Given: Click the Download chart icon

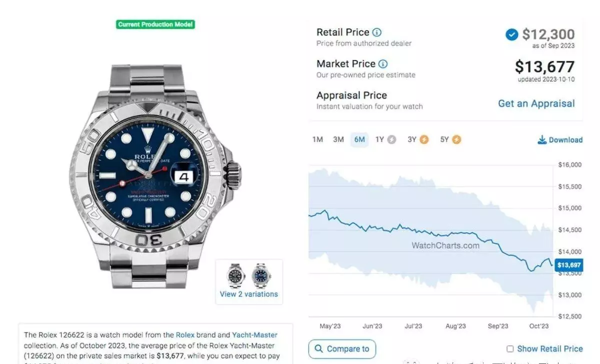Looking at the screenshot, I should pyautogui.click(x=542, y=140).
